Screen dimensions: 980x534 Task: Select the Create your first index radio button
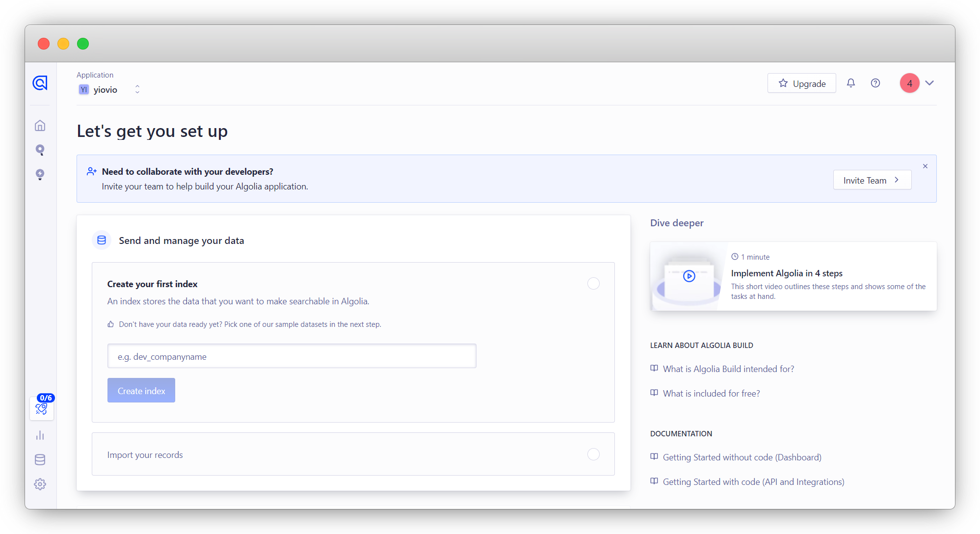(x=593, y=283)
